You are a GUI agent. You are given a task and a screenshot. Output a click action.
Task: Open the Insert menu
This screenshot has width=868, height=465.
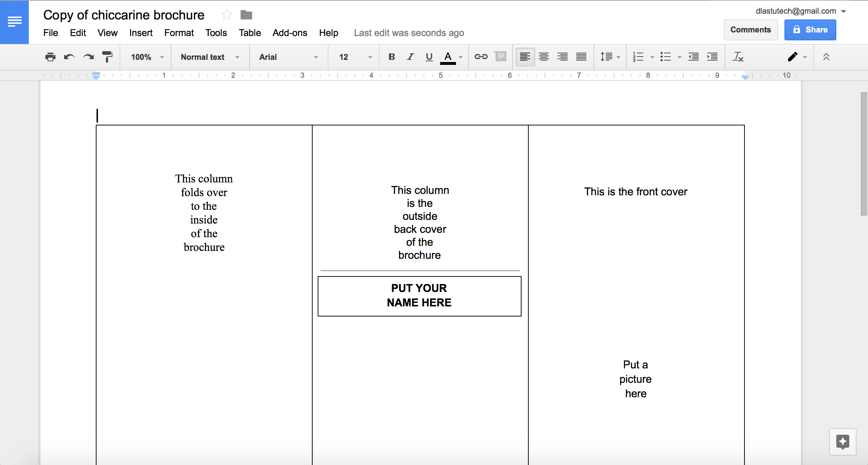click(140, 32)
